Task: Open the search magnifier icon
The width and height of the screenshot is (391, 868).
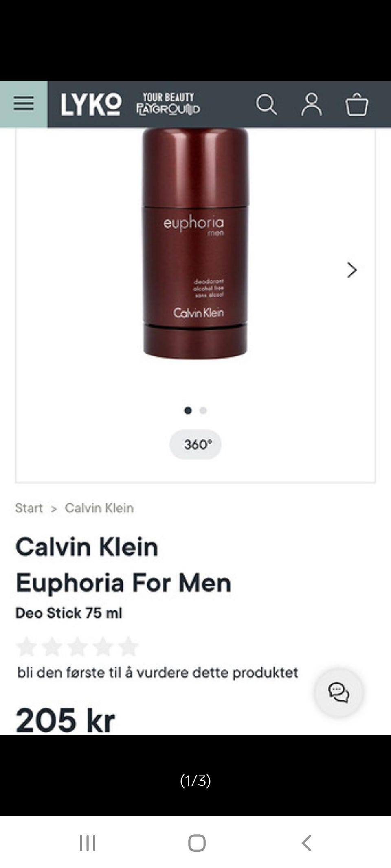Action: click(x=266, y=105)
